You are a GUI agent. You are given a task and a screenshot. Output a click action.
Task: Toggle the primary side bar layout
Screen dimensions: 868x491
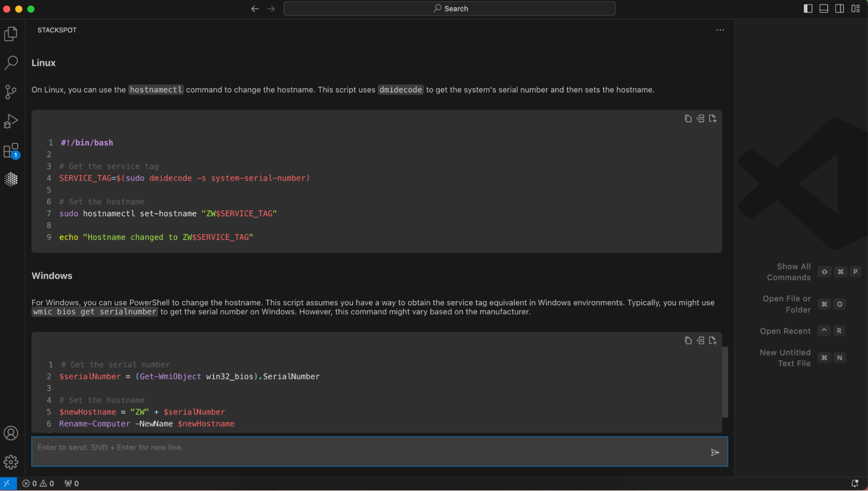[808, 9]
